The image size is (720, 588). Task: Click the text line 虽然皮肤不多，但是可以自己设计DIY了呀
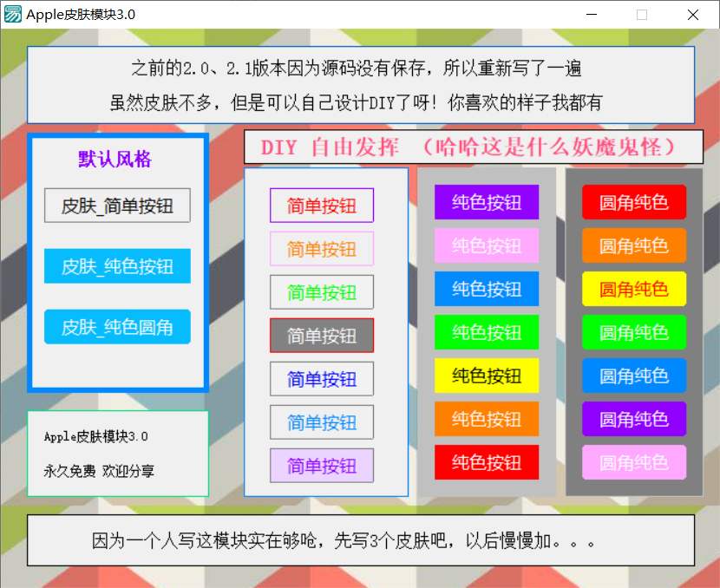click(356, 102)
